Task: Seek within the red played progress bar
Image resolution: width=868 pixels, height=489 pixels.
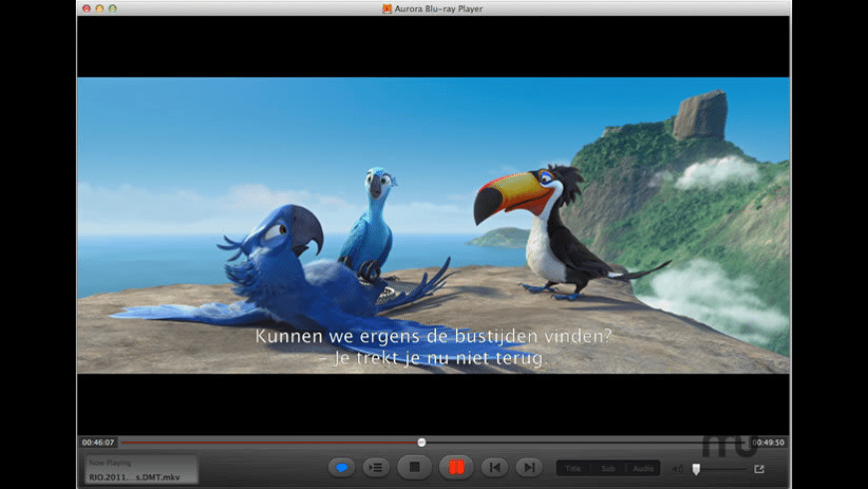Action: pyautogui.click(x=269, y=442)
